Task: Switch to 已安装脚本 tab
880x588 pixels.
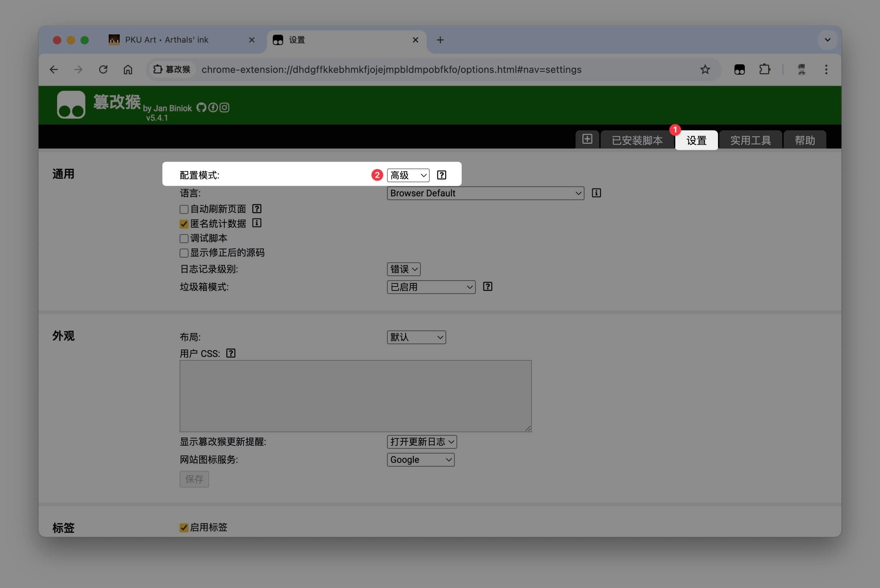Action: (x=637, y=141)
